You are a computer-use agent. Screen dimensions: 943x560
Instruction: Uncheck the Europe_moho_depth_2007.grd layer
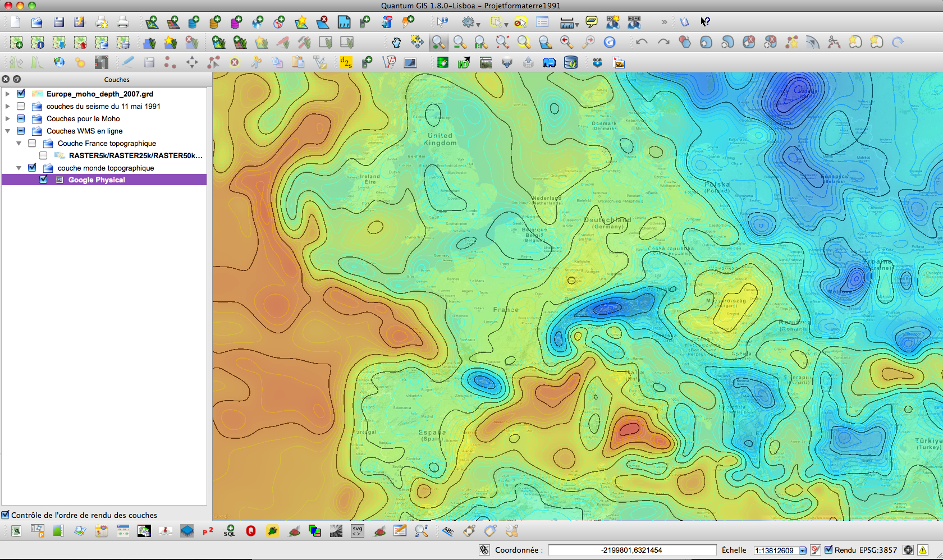click(x=21, y=94)
